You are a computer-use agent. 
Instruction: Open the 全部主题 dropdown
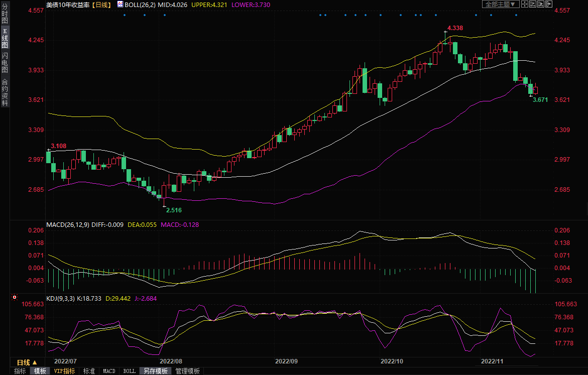coord(500,4)
